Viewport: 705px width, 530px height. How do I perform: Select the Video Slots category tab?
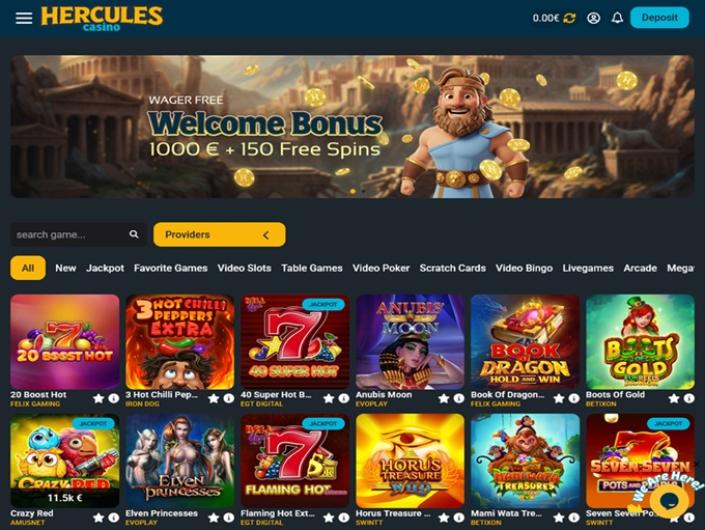pos(244,268)
